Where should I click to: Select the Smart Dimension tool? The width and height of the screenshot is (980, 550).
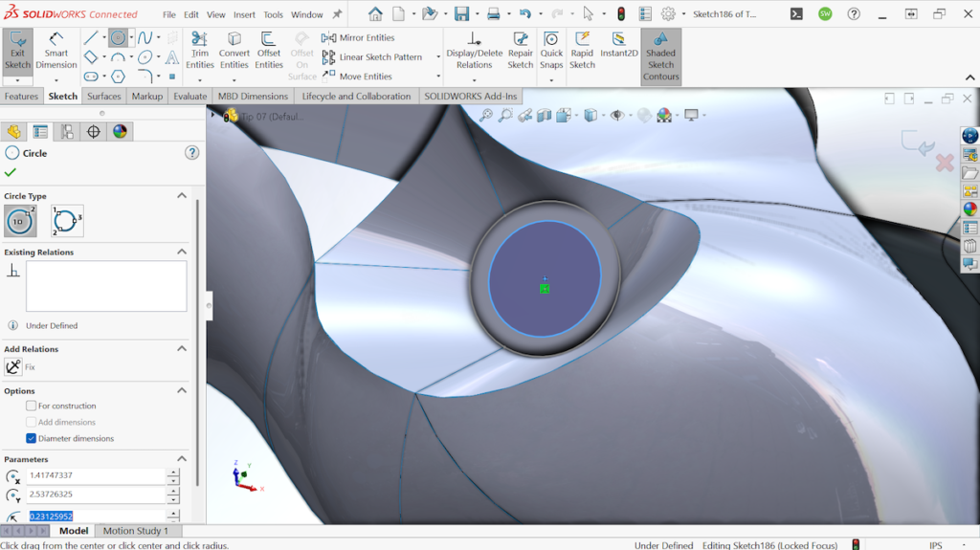[56, 52]
